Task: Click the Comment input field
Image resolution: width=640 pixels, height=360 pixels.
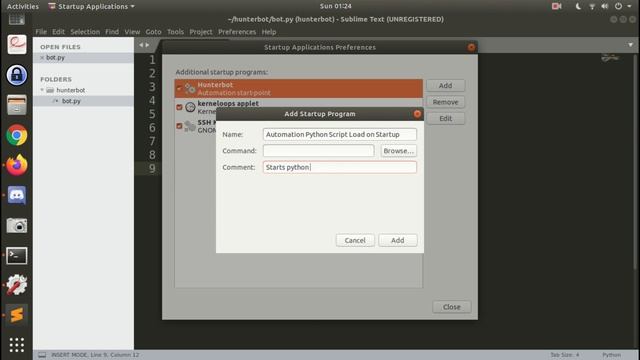Action: 340,167
